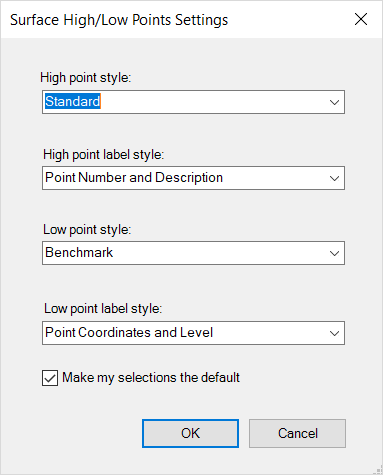Click the Point Number and Description field
Image resolution: width=383 pixels, height=475 pixels.
[x=193, y=178]
